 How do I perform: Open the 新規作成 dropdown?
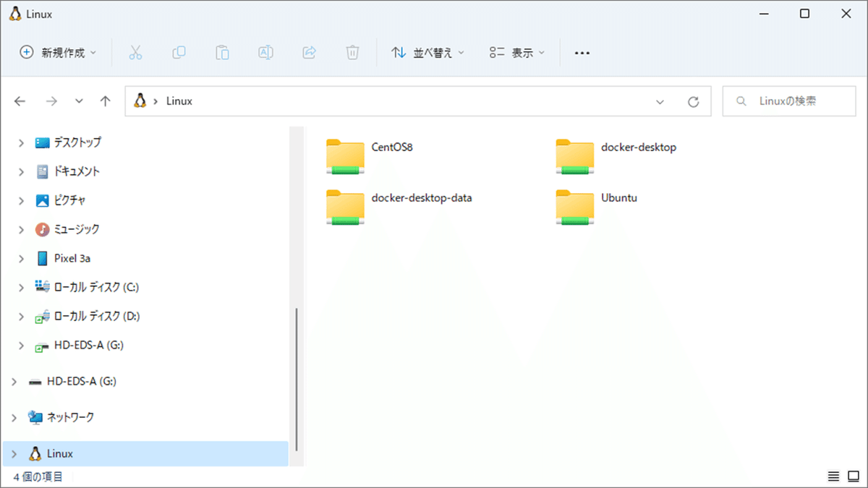57,53
